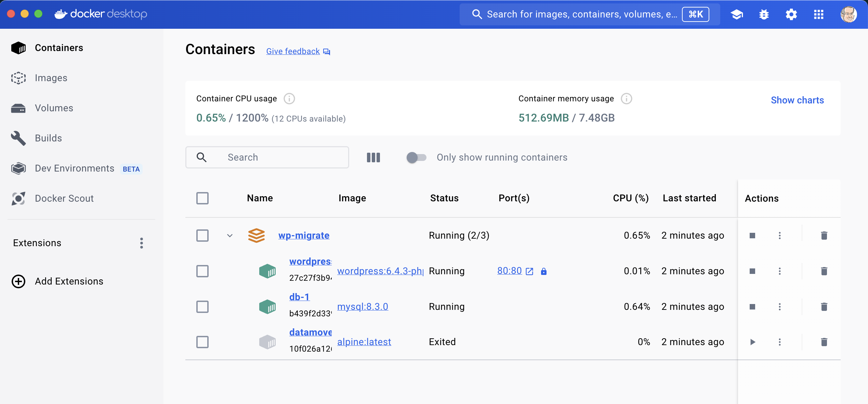Open the Images section in the sidebar

(51, 78)
